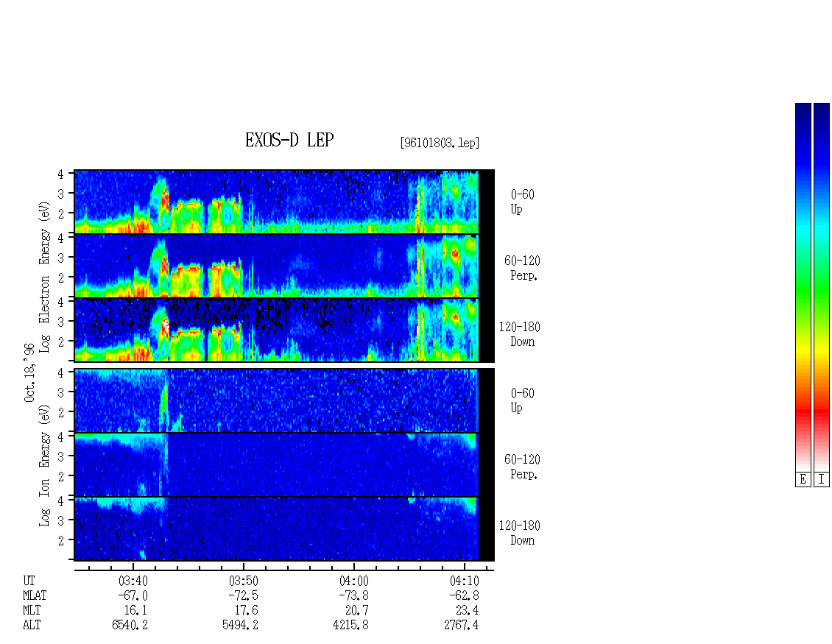Click the UT row label
The width and height of the screenshot is (832, 644).
coord(29,581)
